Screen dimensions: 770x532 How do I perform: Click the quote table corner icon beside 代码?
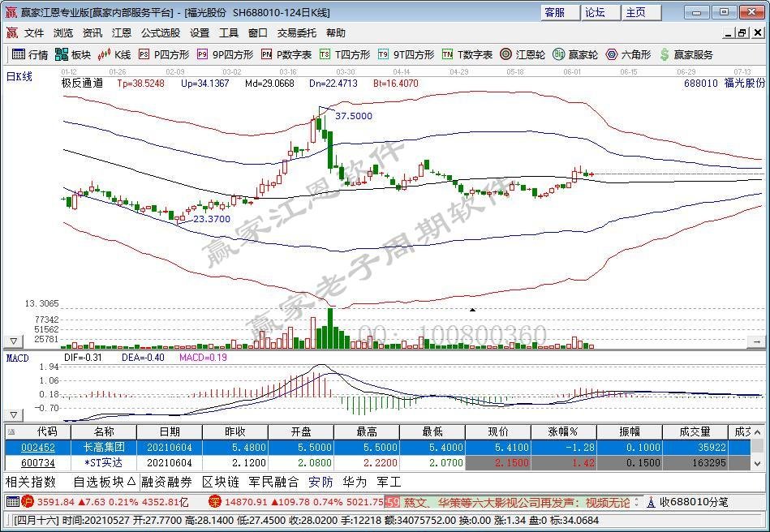(x=11, y=432)
